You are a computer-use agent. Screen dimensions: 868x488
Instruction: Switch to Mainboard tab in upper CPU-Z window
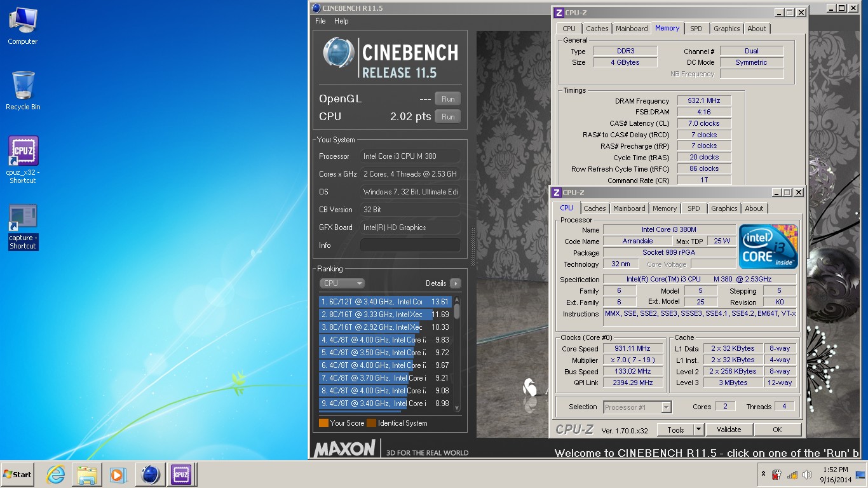[x=632, y=29]
